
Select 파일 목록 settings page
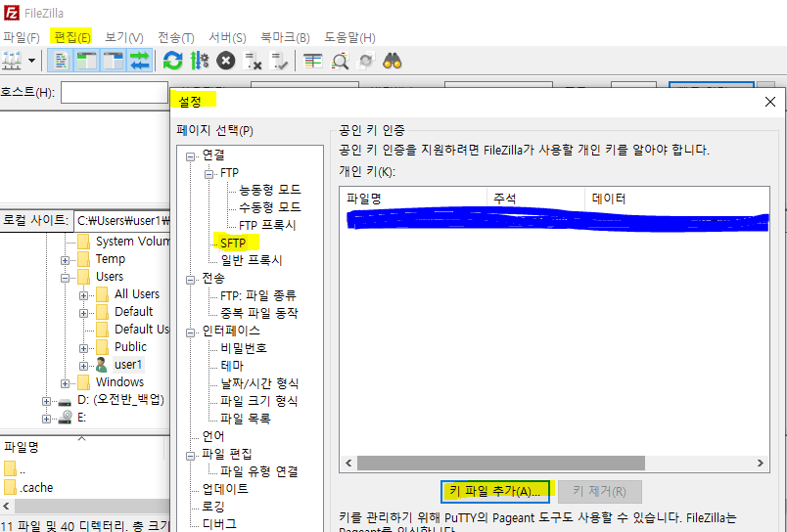(246, 419)
